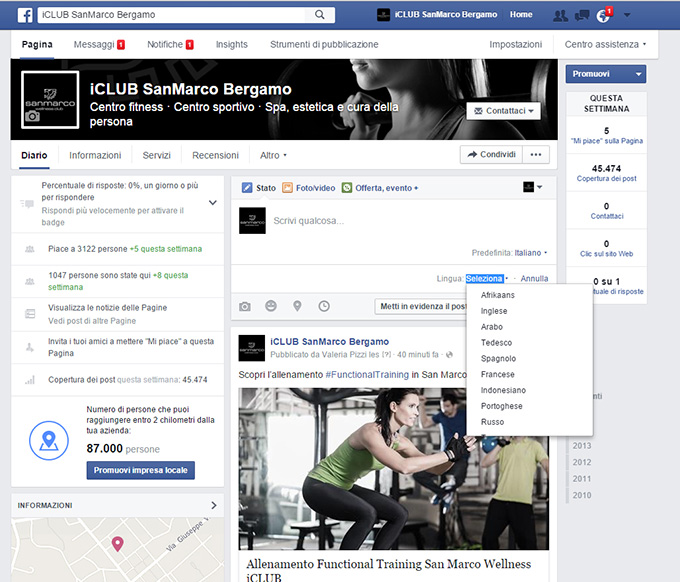Open the messages chat icon

582,16
